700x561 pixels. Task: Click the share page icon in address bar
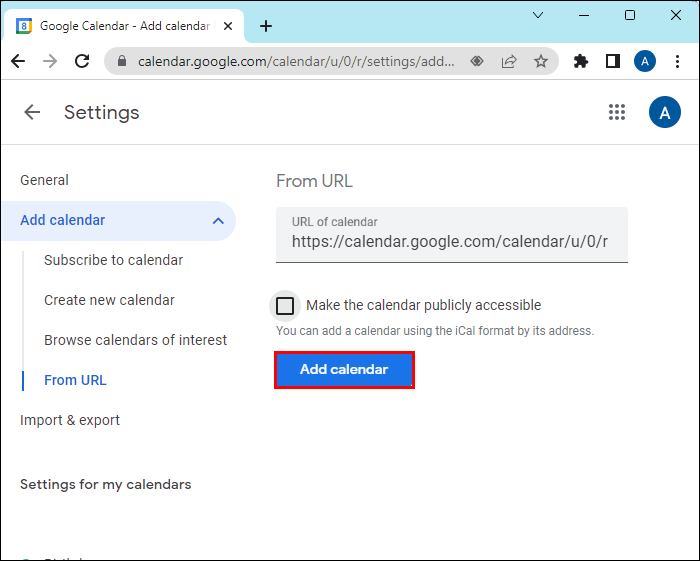[x=509, y=61]
